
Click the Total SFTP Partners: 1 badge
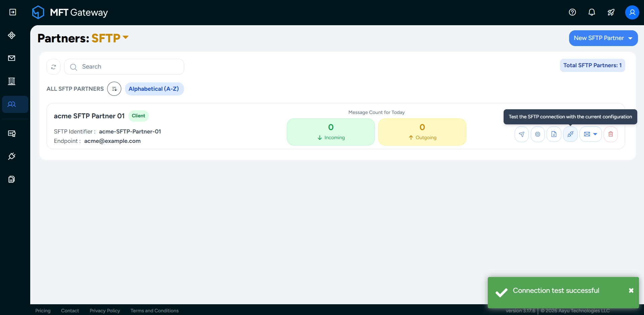point(592,66)
